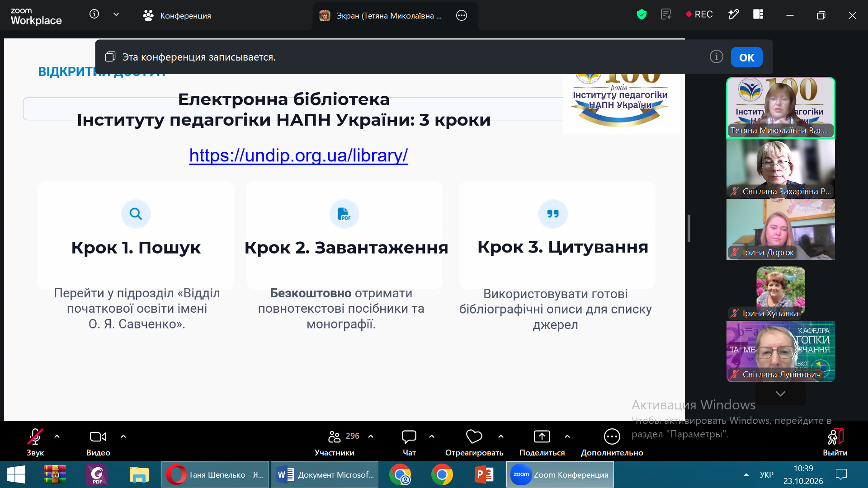The width and height of the screenshot is (868, 488).
Task: Open Отреагировать reactions menu
Action: point(474,442)
